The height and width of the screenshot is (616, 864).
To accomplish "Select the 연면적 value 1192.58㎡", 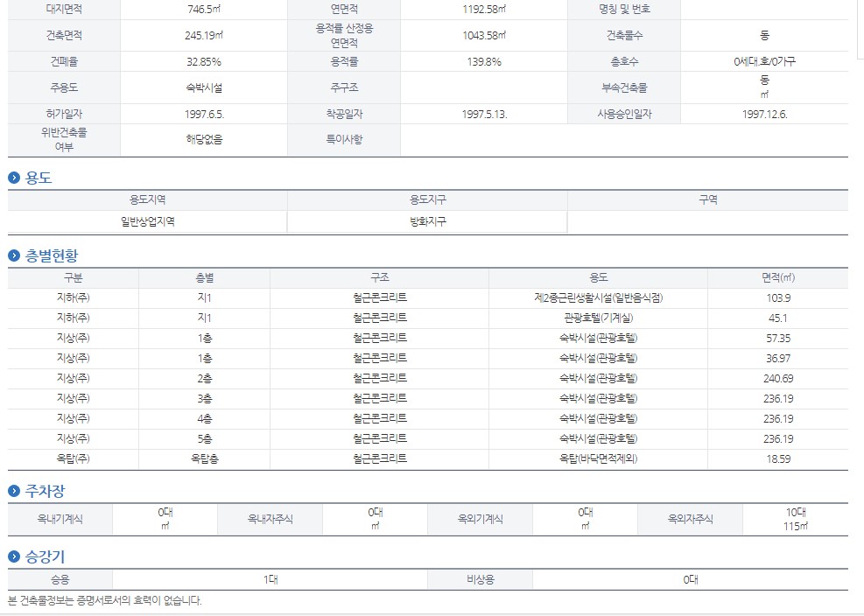I will click(484, 10).
